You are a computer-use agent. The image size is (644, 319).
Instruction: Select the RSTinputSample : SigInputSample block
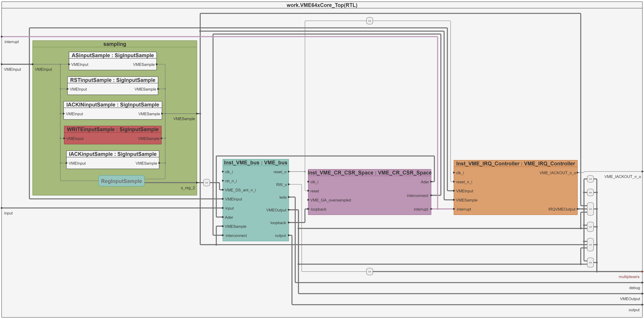(113, 86)
